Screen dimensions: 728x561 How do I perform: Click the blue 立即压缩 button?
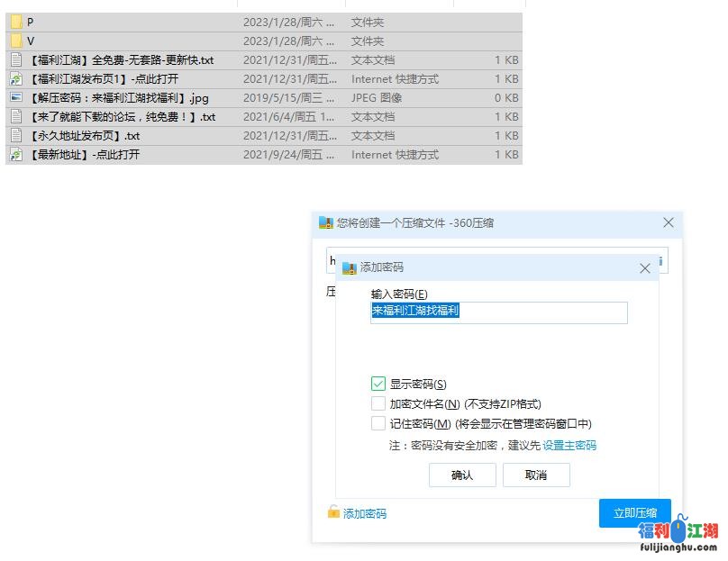tap(634, 511)
